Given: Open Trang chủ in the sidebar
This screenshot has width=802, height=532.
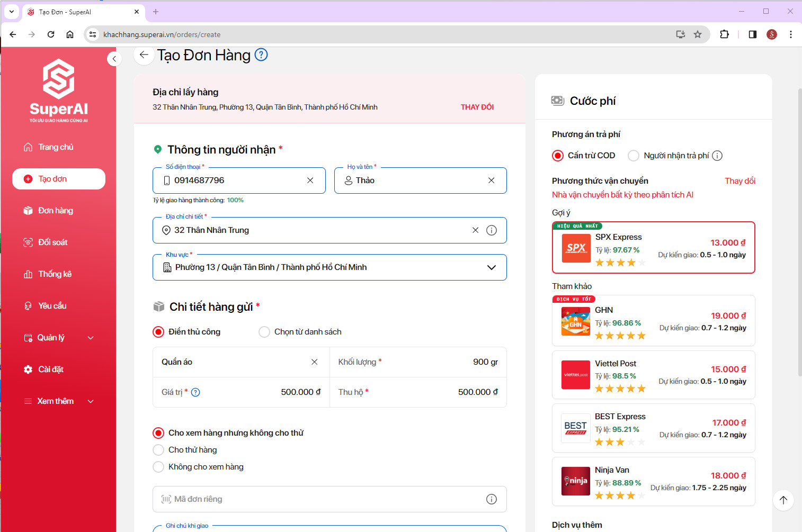Looking at the screenshot, I should tap(58, 147).
